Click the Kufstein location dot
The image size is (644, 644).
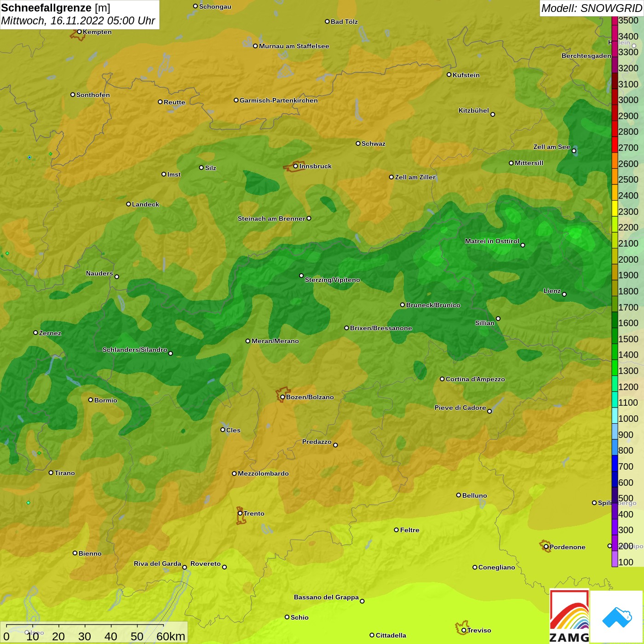pyautogui.click(x=449, y=75)
